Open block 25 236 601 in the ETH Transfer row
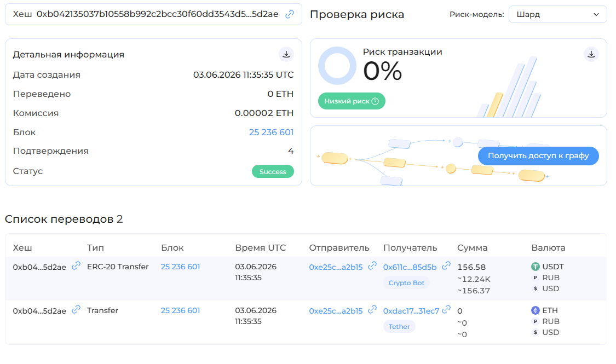The image size is (616, 364). click(x=180, y=310)
